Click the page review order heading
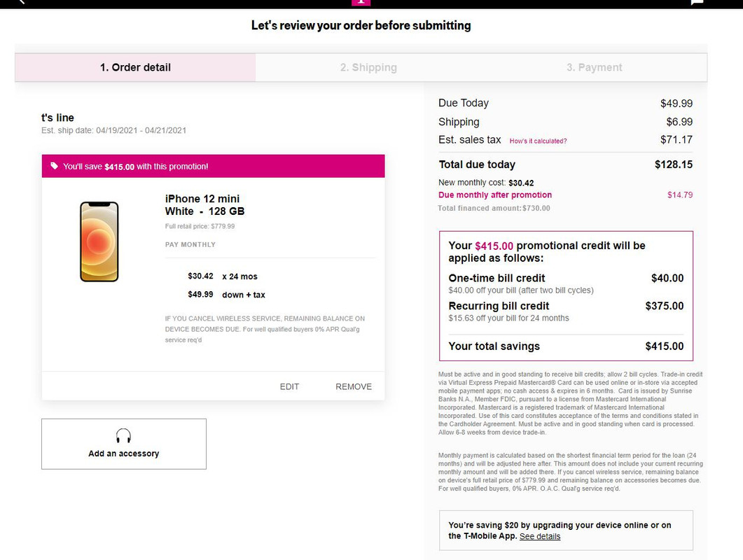 (361, 25)
